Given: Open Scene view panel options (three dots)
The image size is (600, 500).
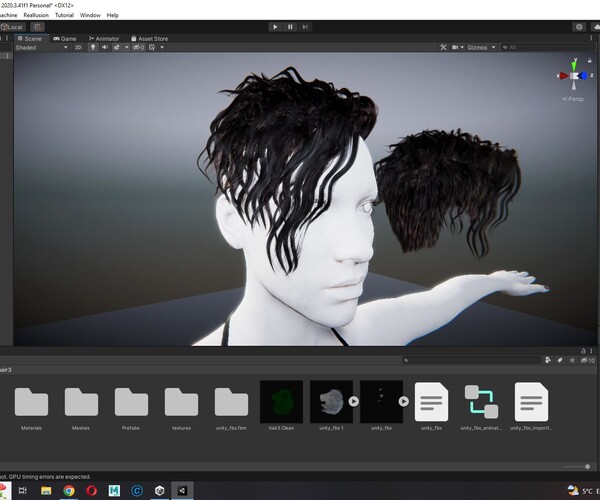Looking at the screenshot, I should pyautogui.click(x=592, y=38).
